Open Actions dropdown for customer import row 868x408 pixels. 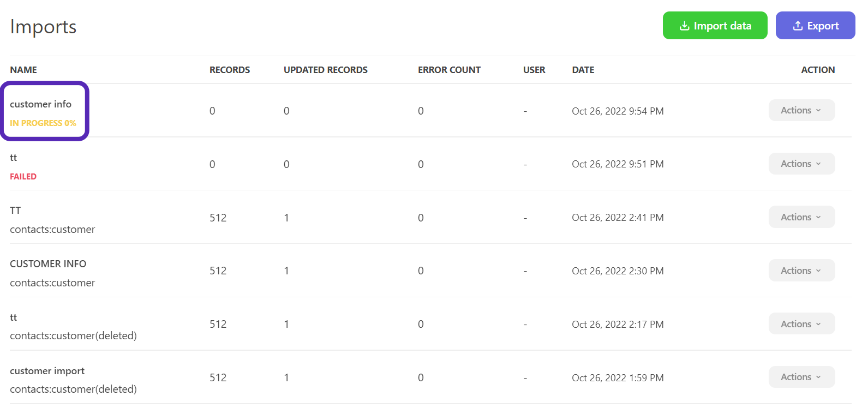pyautogui.click(x=801, y=377)
